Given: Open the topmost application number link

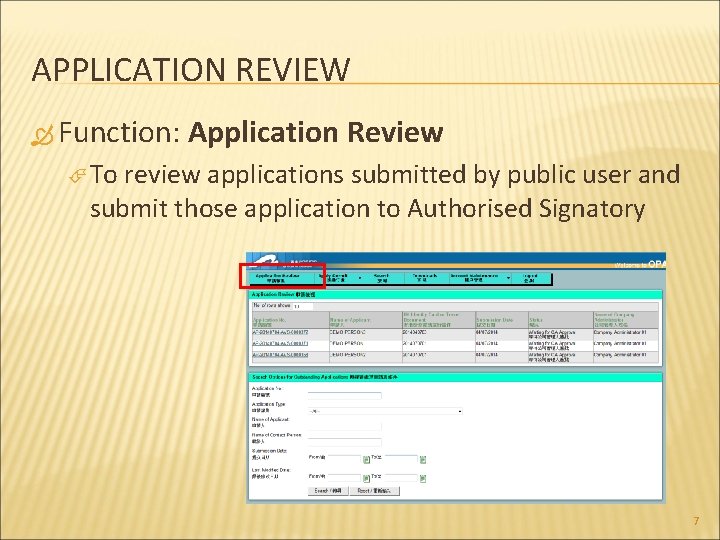Looking at the screenshot, I should click(280, 332).
